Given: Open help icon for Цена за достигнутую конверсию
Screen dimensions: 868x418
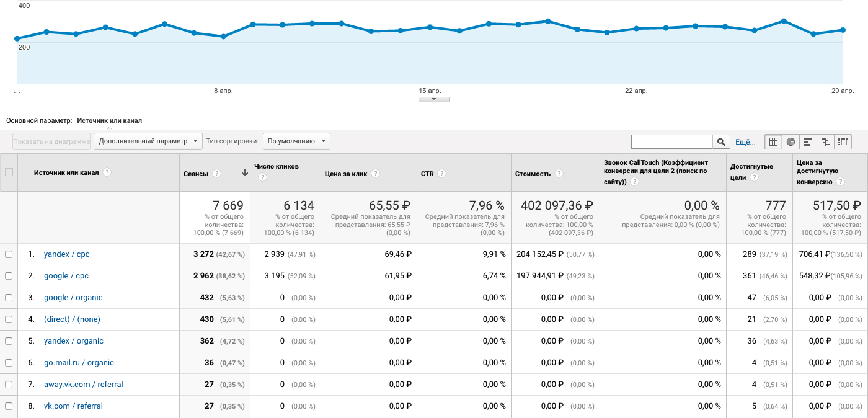Looking at the screenshot, I should (x=840, y=182).
